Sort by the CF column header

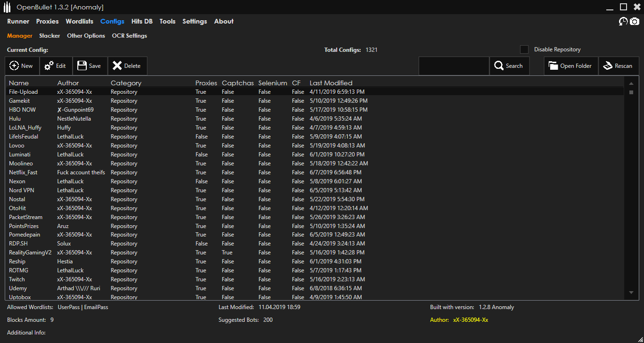[296, 83]
